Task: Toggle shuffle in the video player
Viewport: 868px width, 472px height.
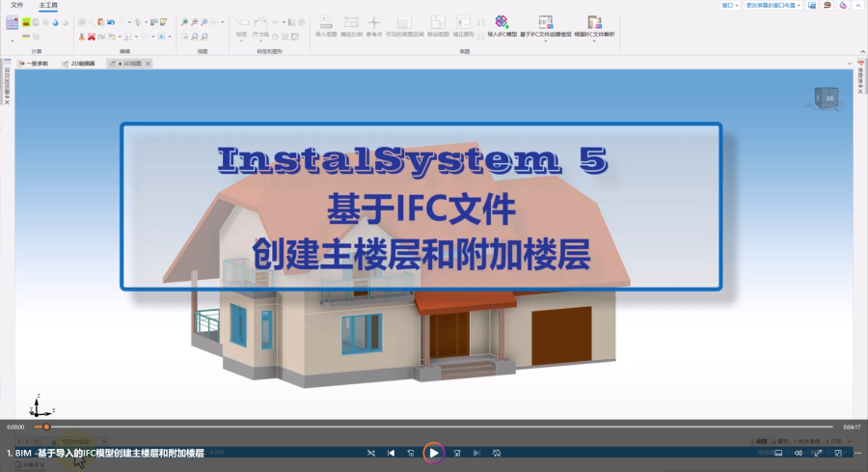Action: (x=371, y=453)
